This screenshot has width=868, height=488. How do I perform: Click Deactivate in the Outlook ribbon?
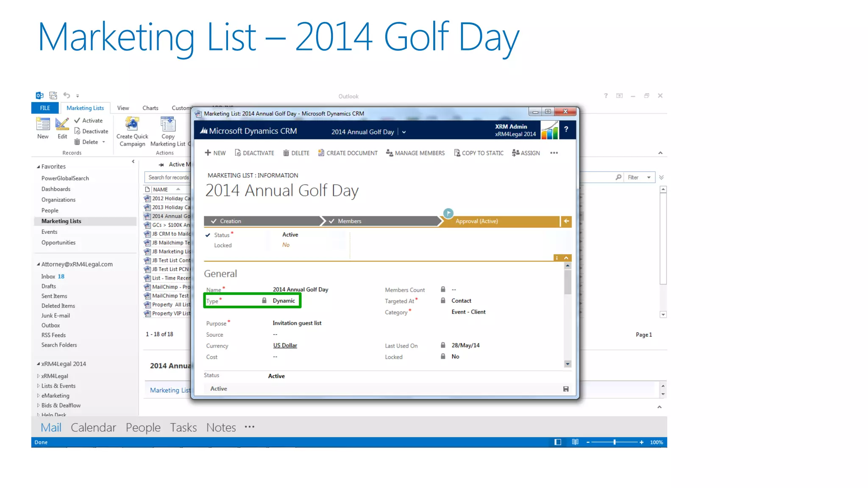[x=91, y=131]
